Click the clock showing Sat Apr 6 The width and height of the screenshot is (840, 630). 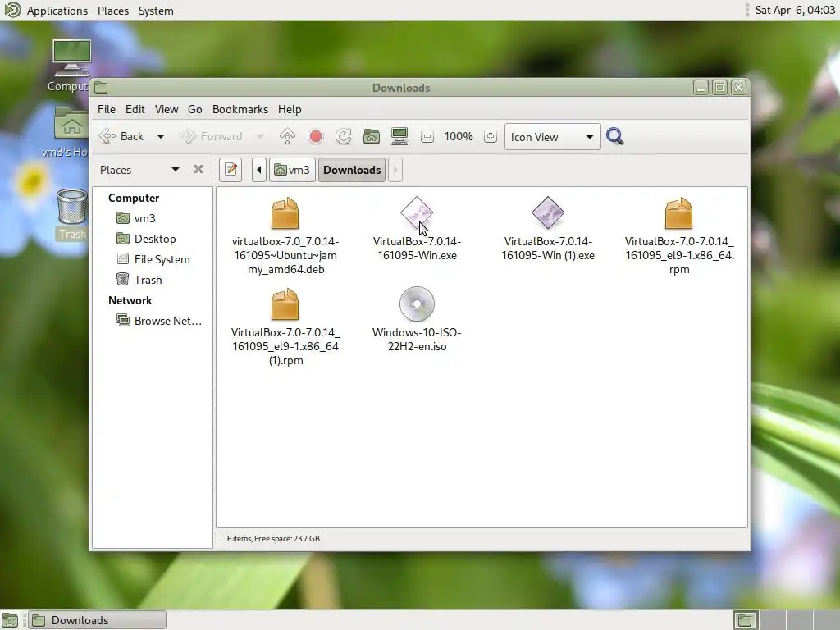click(x=794, y=10)
